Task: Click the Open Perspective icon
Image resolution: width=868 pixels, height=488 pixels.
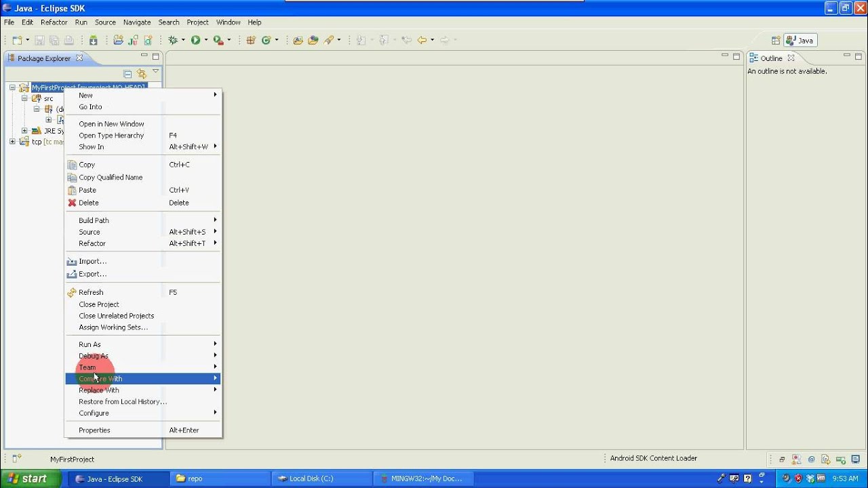Action: (x=776, y=41)
